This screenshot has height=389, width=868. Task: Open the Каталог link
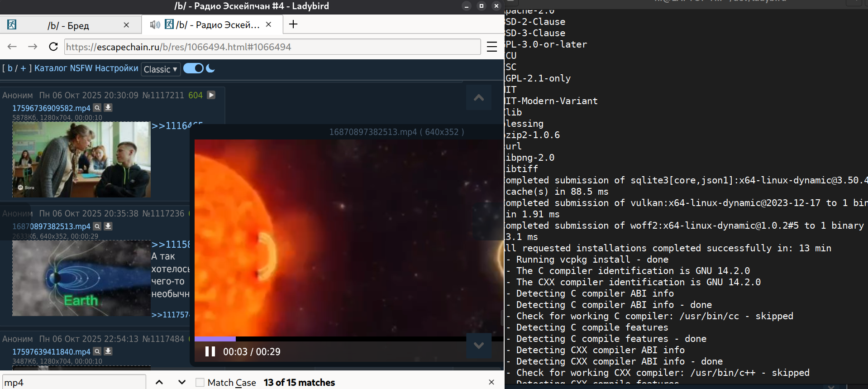pos(51,68)
